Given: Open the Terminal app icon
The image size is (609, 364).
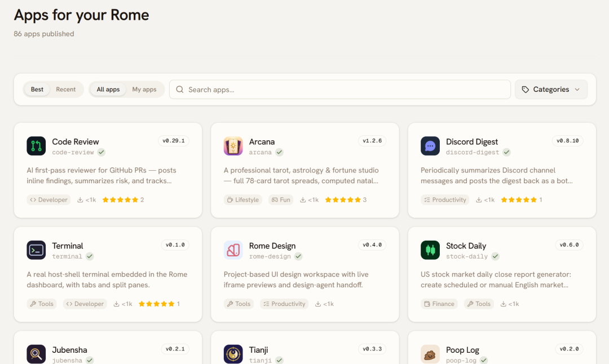Looking at the screenshot, I should 36,250.
